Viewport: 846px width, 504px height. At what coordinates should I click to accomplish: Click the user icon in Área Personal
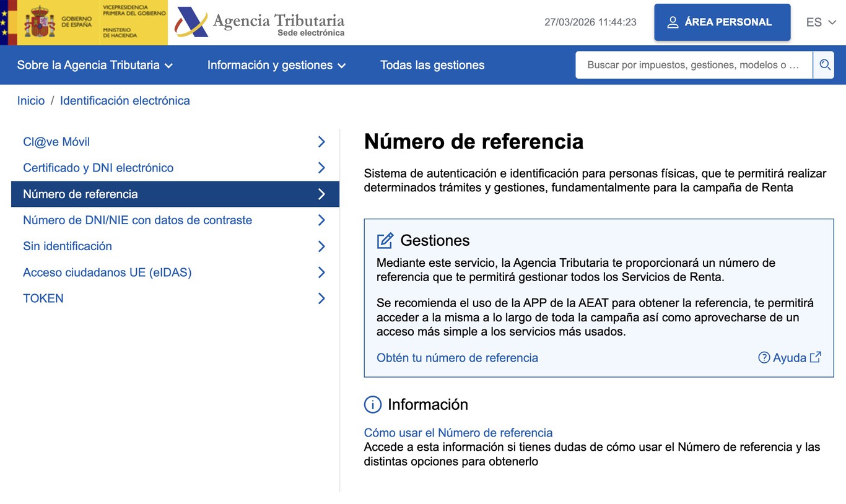coord(673,22)
